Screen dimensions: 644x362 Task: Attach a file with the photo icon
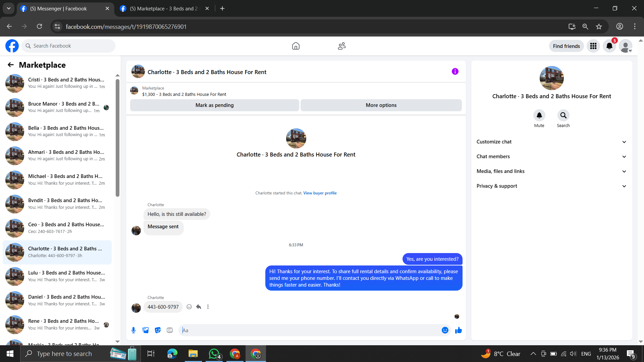coord(146,330)
